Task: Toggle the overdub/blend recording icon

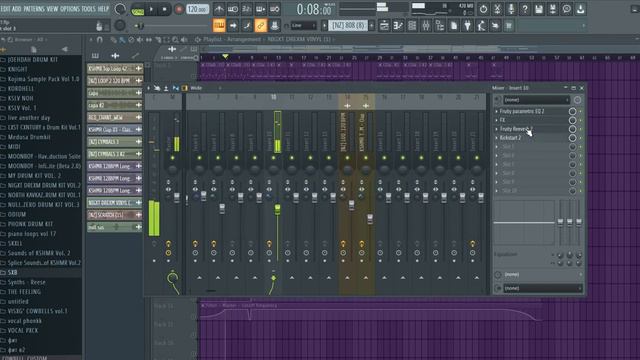Action: [261, 9]
